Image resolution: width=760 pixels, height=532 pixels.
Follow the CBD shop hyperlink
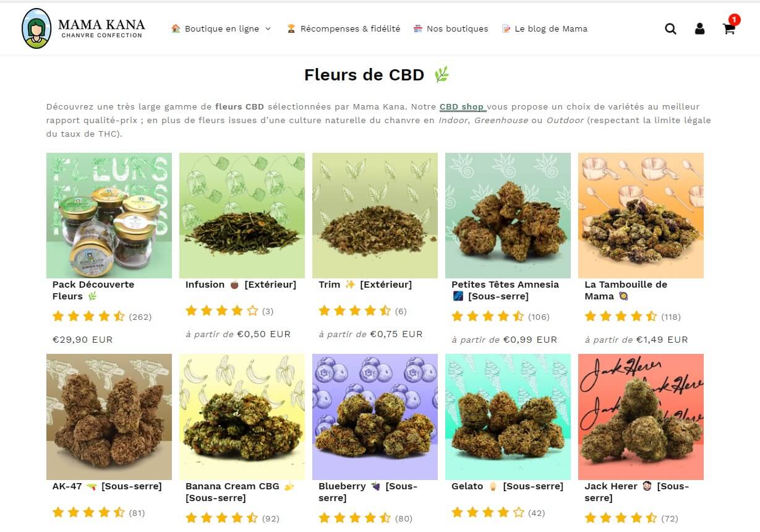[x=462, y=106]
